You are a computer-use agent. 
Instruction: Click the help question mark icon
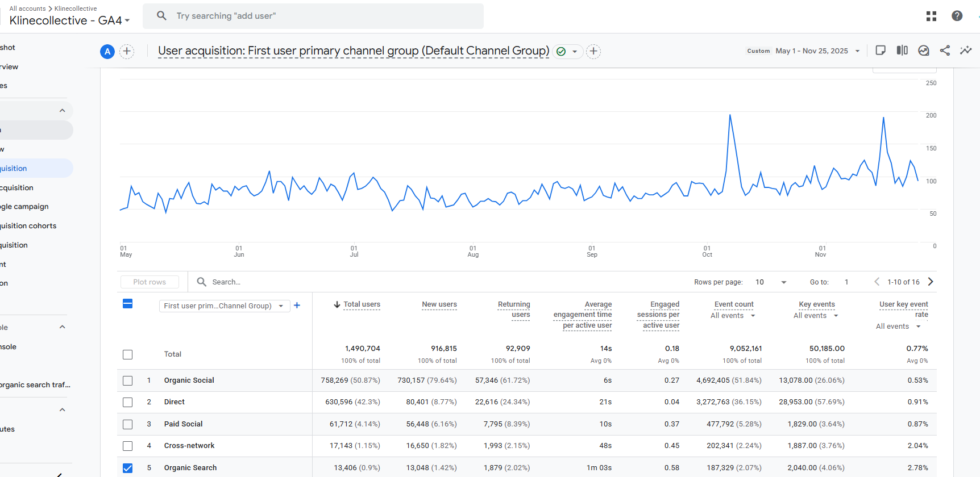click(957, 16)
